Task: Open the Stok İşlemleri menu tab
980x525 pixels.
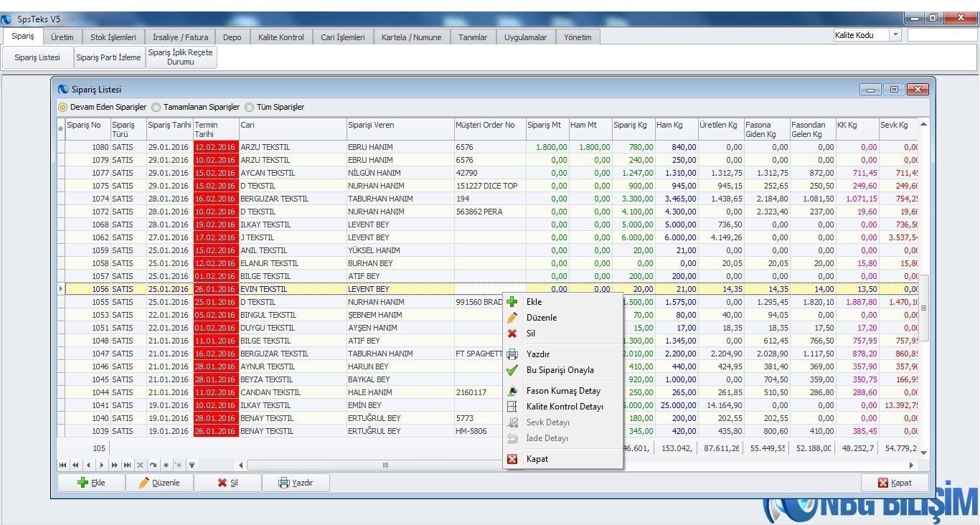Action: 113,37
